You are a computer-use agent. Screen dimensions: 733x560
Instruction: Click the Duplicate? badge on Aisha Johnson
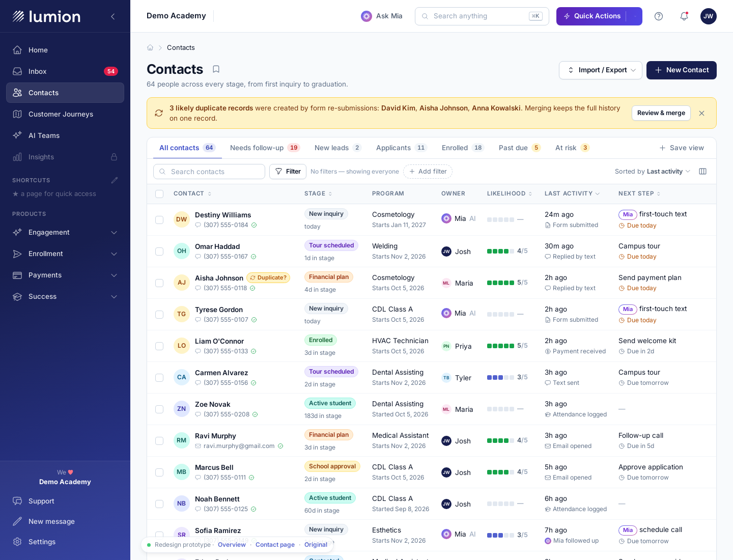point(268,277)
